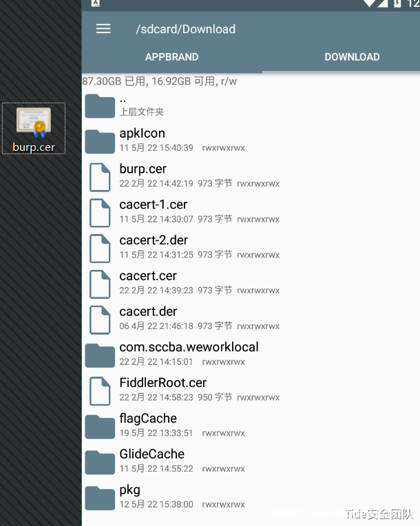
Task: Click the cacert-2.der file icon
Action: [x=100, y=249]
